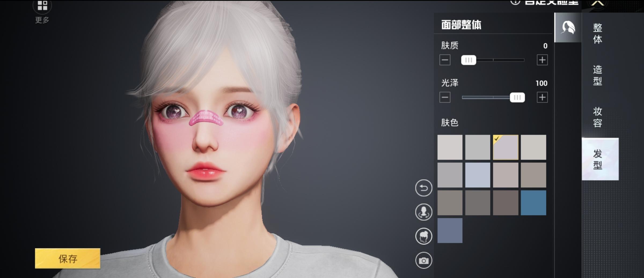The width and height of the screenshot is (644, 278).
Task: Toggle the hairstyle preview face icon
Action: point(424,236)
